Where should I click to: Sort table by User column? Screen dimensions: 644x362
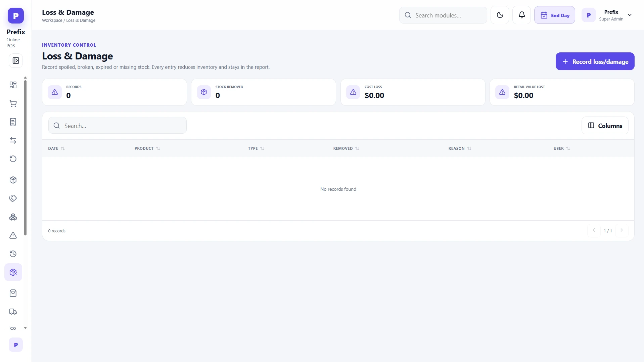pyautogui.click(x=562, y=148)
